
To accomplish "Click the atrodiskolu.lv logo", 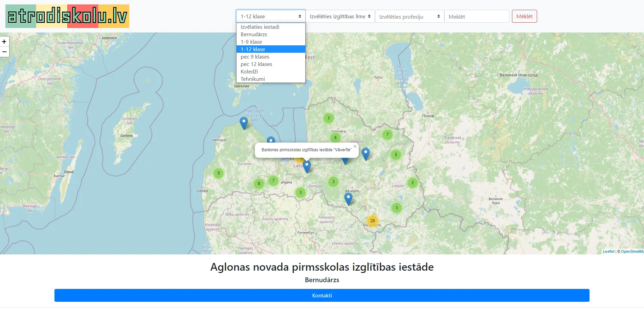I will click(67, 16).
